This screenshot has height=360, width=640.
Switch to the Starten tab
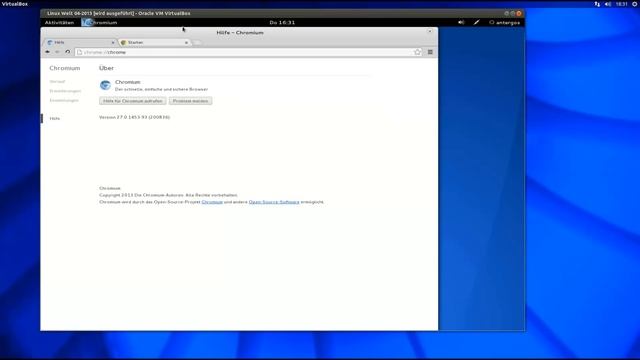[x=154, y=42]
